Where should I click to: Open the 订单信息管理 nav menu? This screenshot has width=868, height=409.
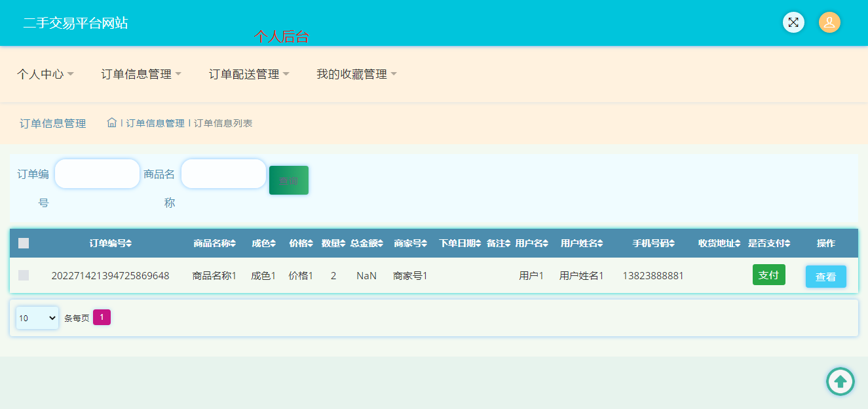click(x=141, y=74)
